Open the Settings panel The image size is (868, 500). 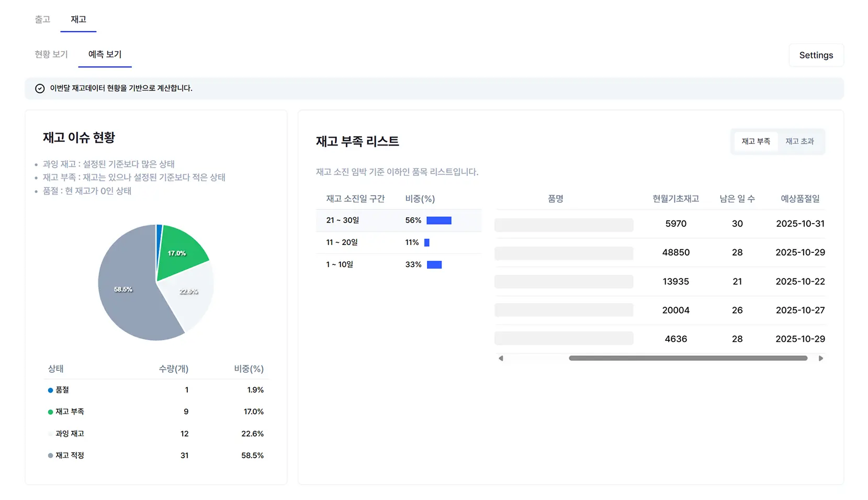(x=816, y=55)
